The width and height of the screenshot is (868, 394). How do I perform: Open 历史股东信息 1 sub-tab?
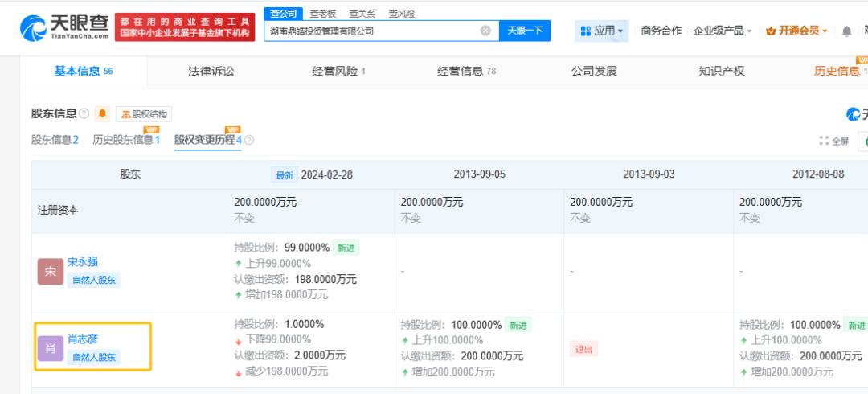point(126,140)
